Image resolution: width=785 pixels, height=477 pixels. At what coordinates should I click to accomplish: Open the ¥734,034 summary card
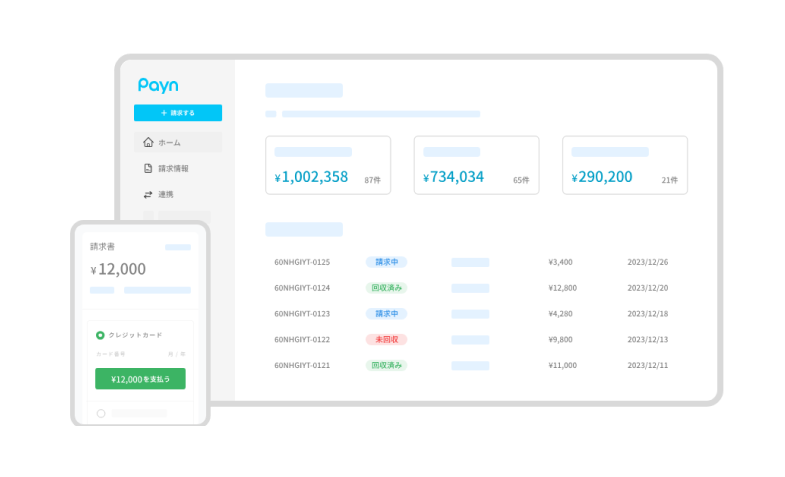[476, 165]
